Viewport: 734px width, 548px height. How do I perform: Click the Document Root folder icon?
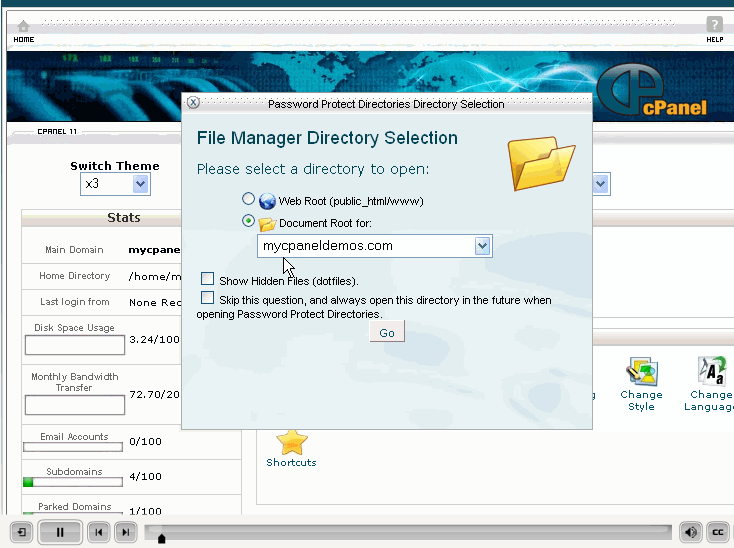click(x=267, y=224)
